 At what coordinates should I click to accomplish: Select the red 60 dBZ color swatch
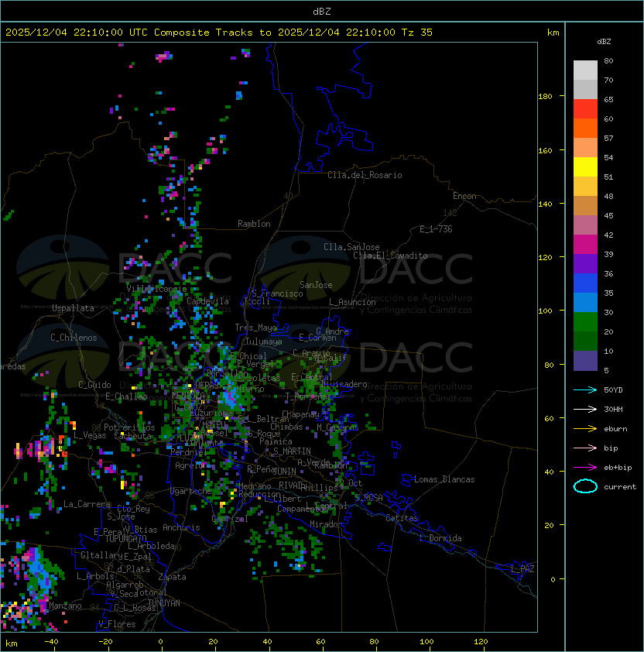point(585,109)
